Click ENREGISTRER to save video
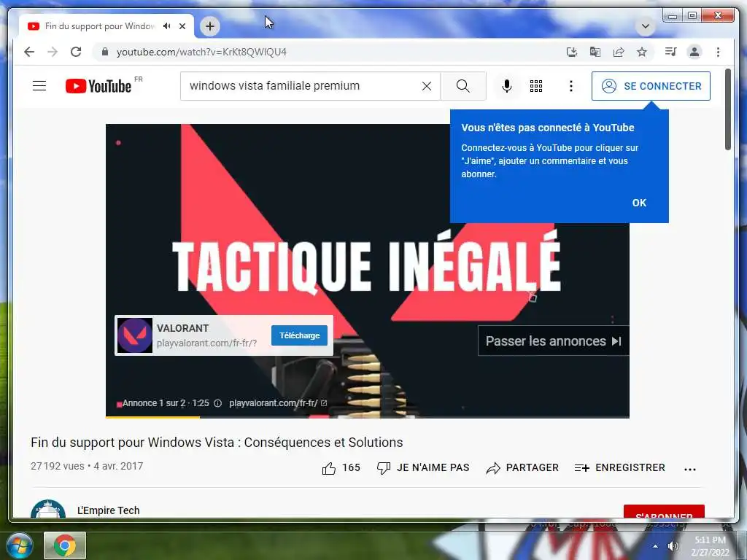 (x=619, y=467)
